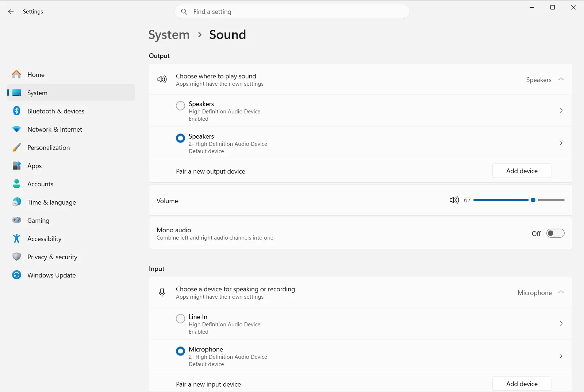Open Privacy & security settings

pos(71,257)
